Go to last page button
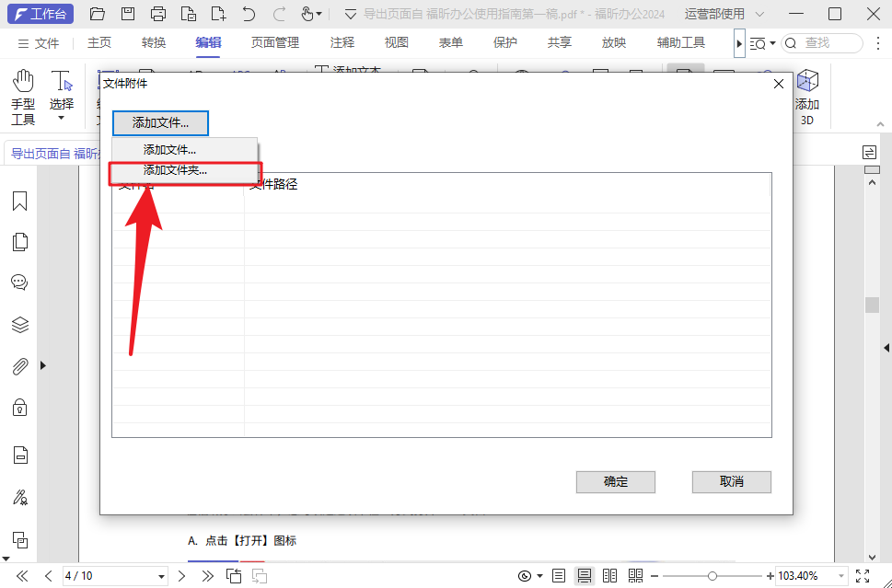This screenshot has width=892, height=588. click(208, 576)
